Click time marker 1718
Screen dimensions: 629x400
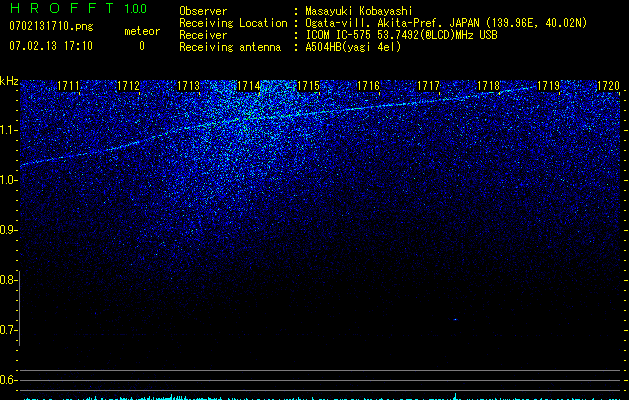click(x=488, y=86)
